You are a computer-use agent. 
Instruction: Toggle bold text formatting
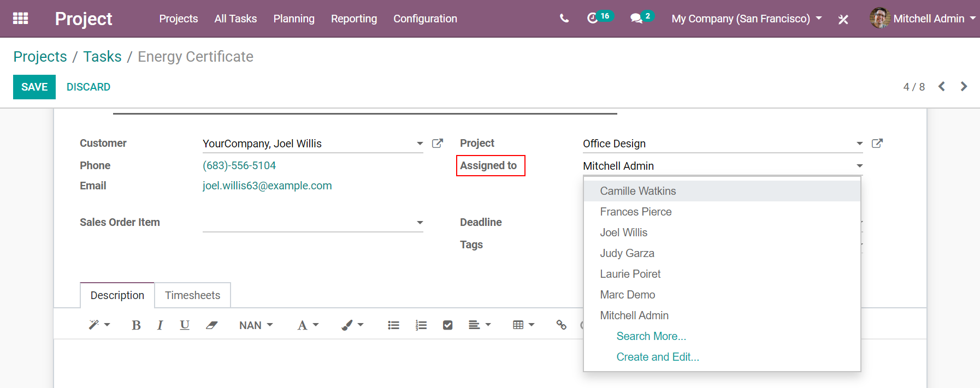coord(136,325)
